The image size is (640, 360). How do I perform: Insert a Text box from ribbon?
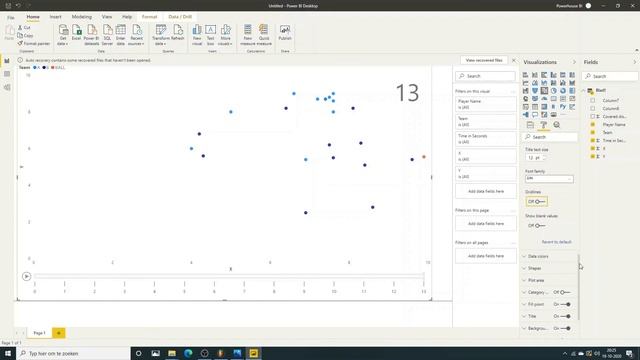210,35
